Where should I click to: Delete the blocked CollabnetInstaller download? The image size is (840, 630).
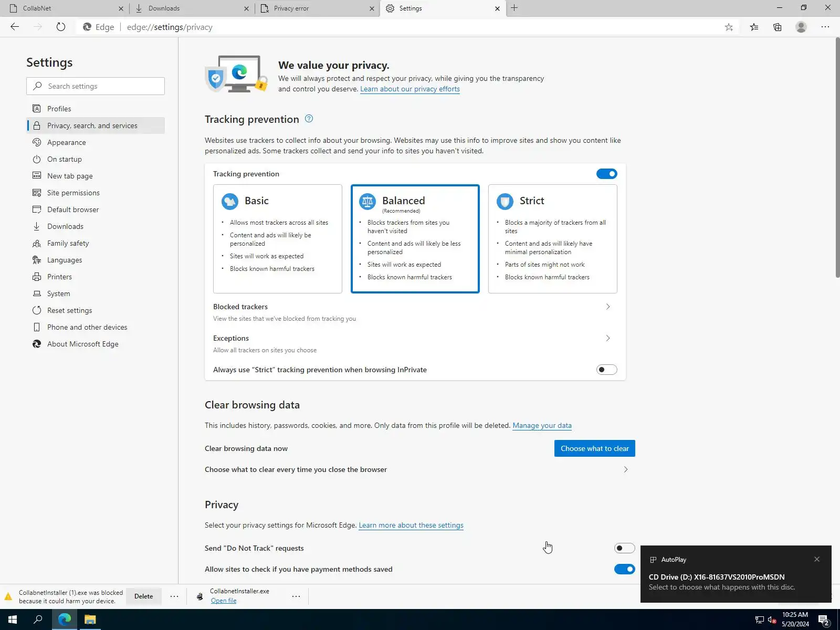(143, 596)
